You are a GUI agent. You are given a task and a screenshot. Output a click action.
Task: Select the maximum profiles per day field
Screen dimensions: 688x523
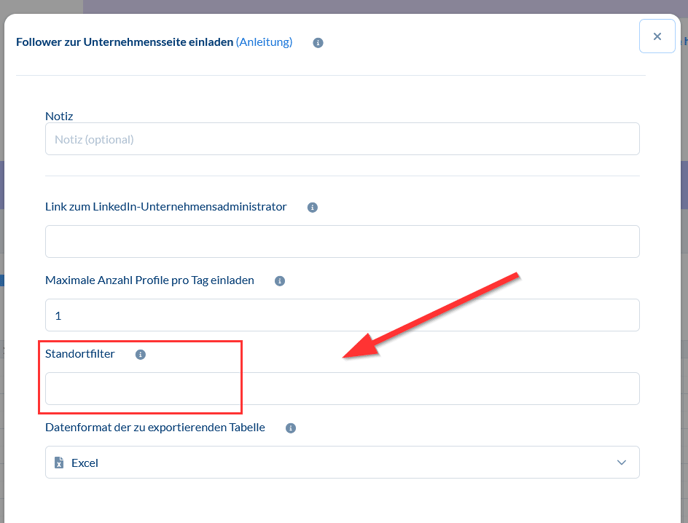click(x=342, y=315)
